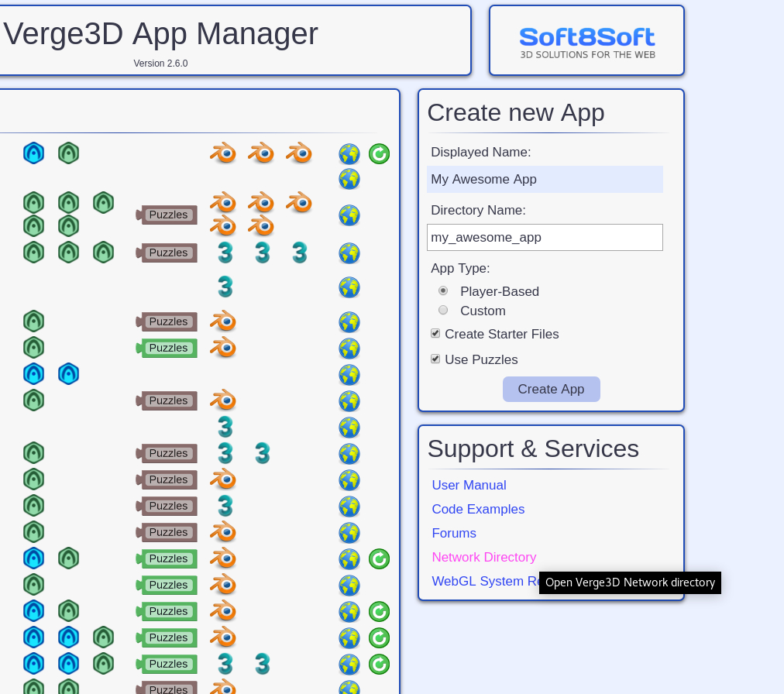Image resolution: width=784 pixels, height=694 pixels.
Task: Run the middle green hexagon in the three-3ds-Max row
Action: 68,252
